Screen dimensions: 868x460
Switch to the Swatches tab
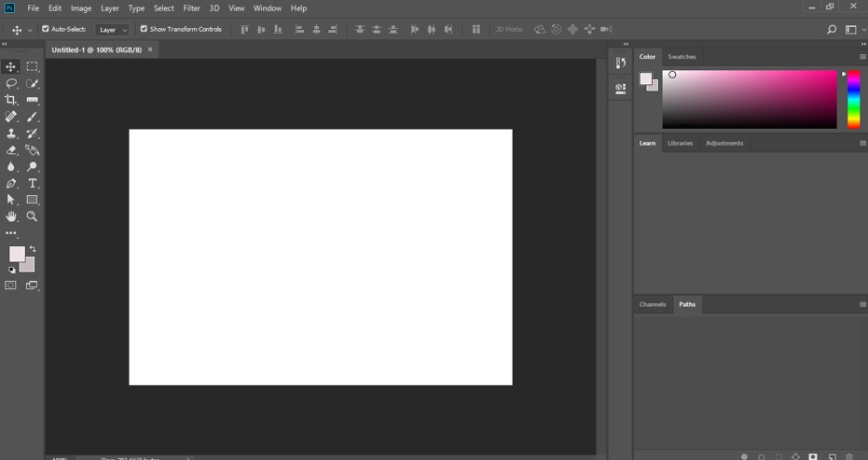[682, 57]
